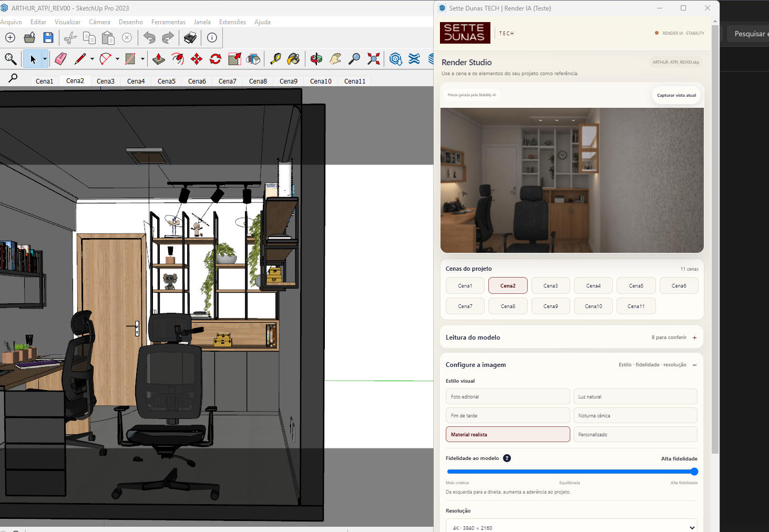Screen dimensions: 769x532
Task: Undo the last action
Action: coord(149,38)
